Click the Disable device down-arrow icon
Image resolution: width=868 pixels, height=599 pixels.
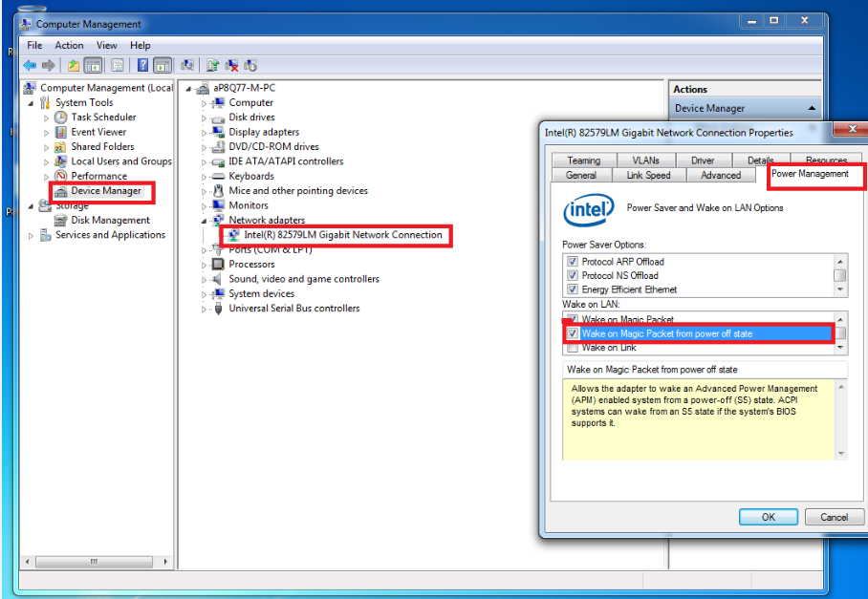click(x=250, y=66)
